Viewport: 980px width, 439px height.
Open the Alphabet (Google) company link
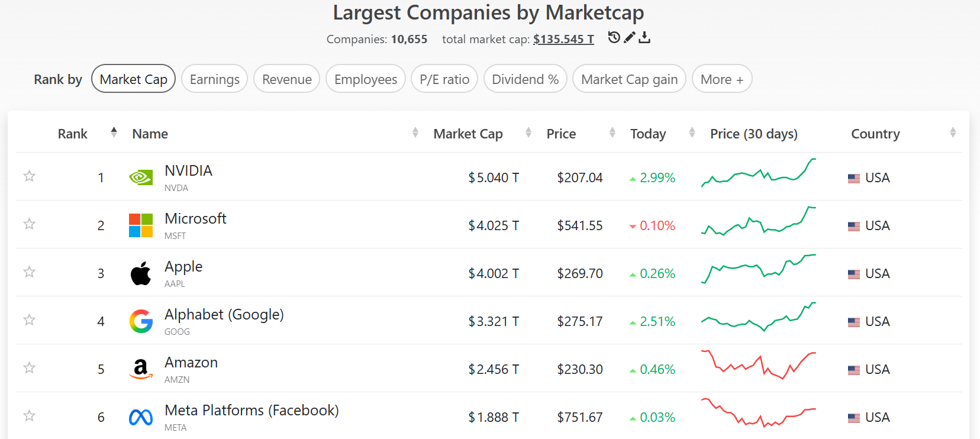click(224, 315)
